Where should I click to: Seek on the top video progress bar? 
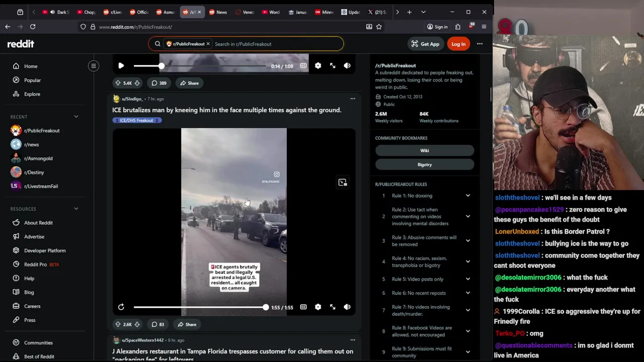click(200, 66)
